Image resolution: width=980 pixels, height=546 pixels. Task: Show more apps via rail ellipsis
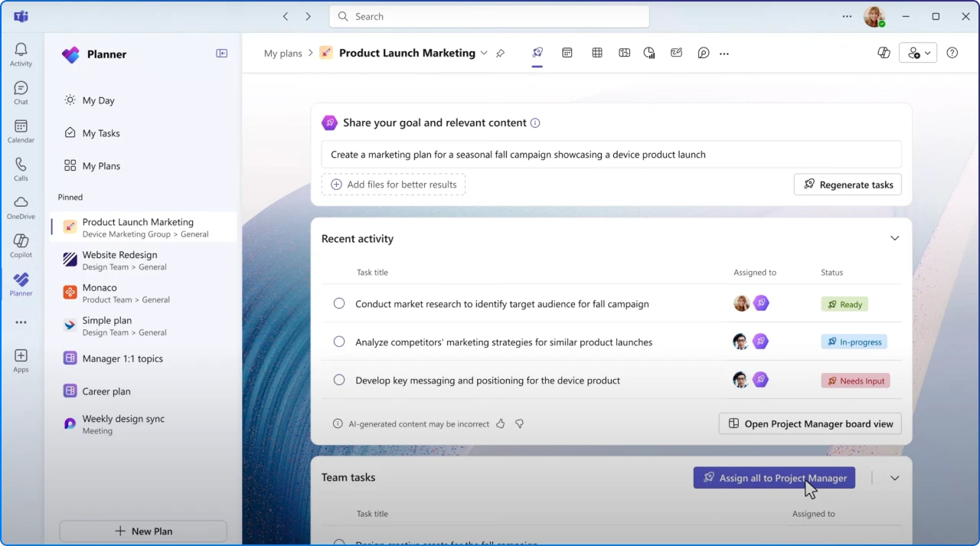click(x=21, y=322)
